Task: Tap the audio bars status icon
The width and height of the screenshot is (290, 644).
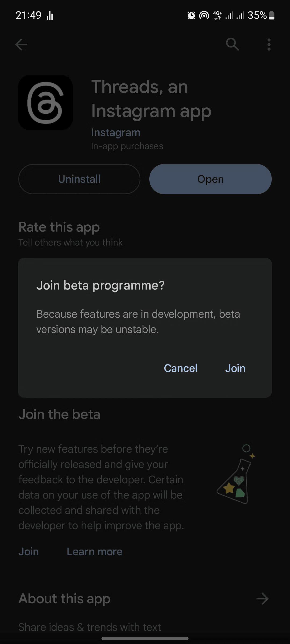Action: [50, 16]
